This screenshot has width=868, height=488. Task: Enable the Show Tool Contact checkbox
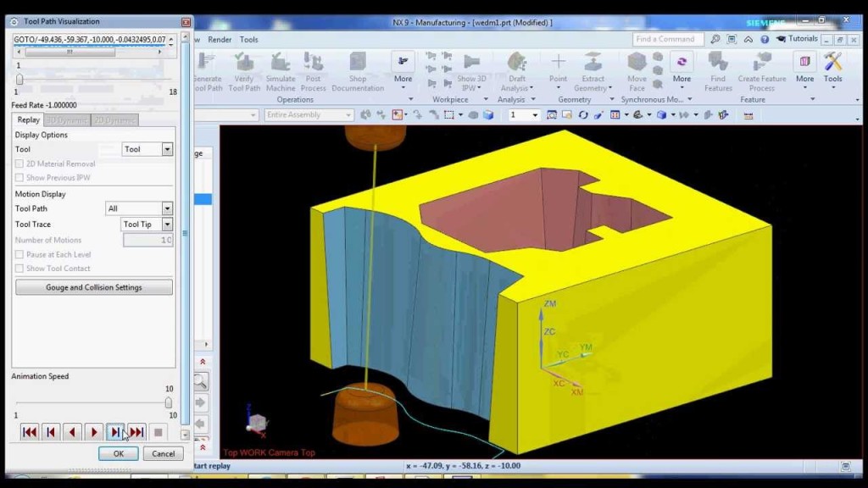[19, 269]
